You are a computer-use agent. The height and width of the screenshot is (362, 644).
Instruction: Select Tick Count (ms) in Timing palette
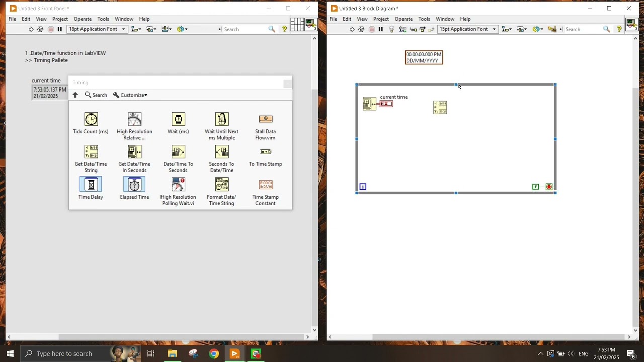(x=91, y=119)
